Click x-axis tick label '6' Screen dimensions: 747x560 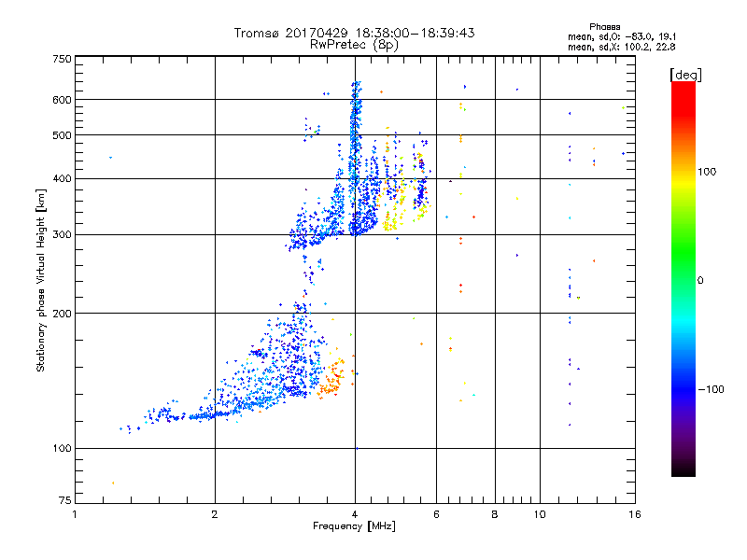coord(436,514)
